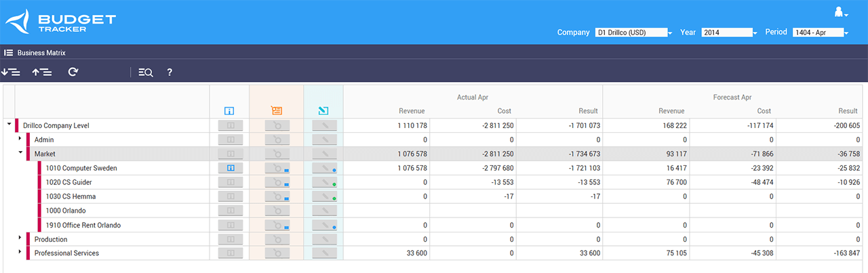Click the pencil button for 1020 CS Guider

pyautogui.click(x=325, y=182)
